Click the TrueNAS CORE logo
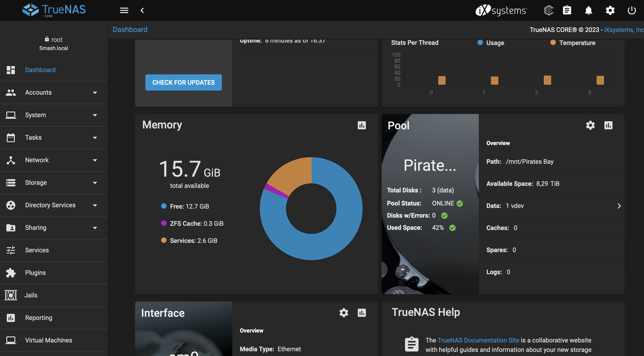644x356 pixels. tap(54, 10)
